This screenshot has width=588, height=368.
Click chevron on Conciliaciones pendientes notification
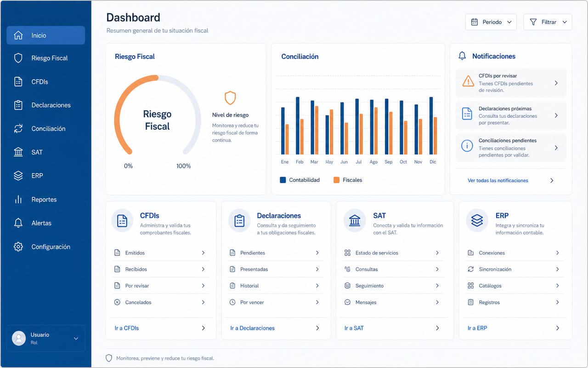tap(556, 148)
